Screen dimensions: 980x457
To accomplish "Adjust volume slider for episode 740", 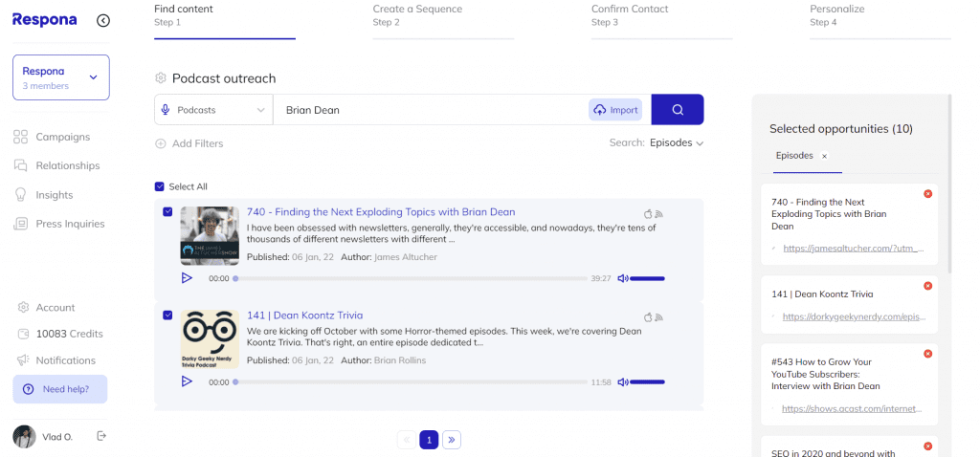I will [648, 278].
